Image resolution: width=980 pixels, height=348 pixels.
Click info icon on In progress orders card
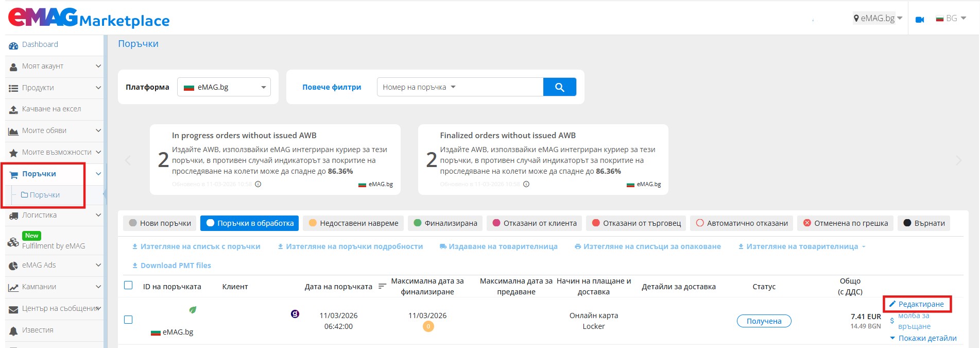[258, 184]
